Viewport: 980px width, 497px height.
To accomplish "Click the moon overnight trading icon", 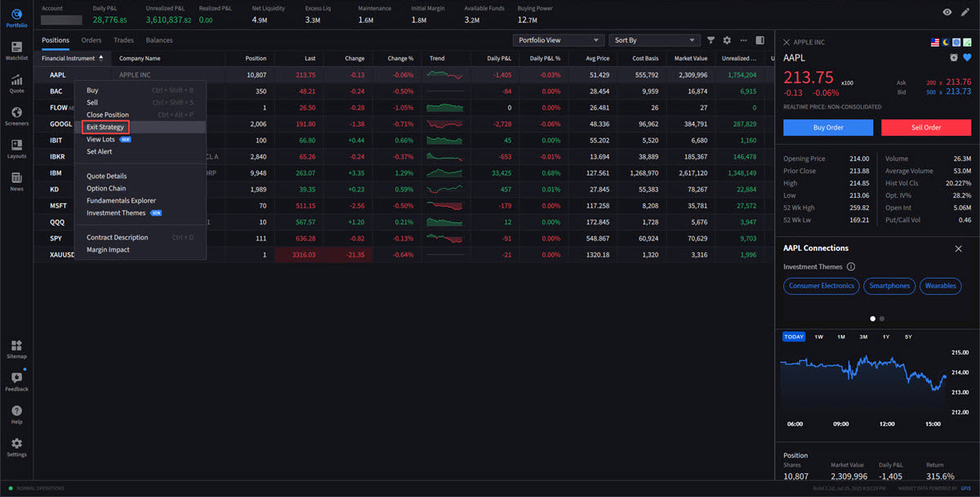I will [946, 42].
